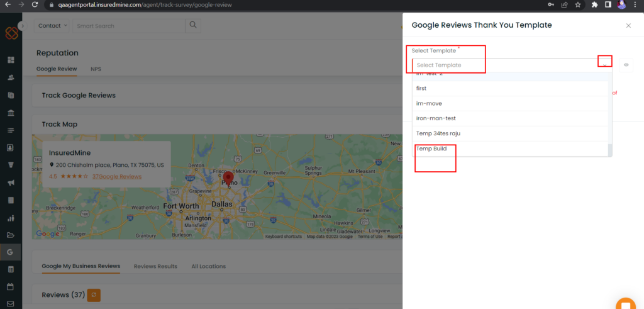Open the calculator icon in sidebar
The width and height of the screenshot is (644, 309).
(11, 269)
